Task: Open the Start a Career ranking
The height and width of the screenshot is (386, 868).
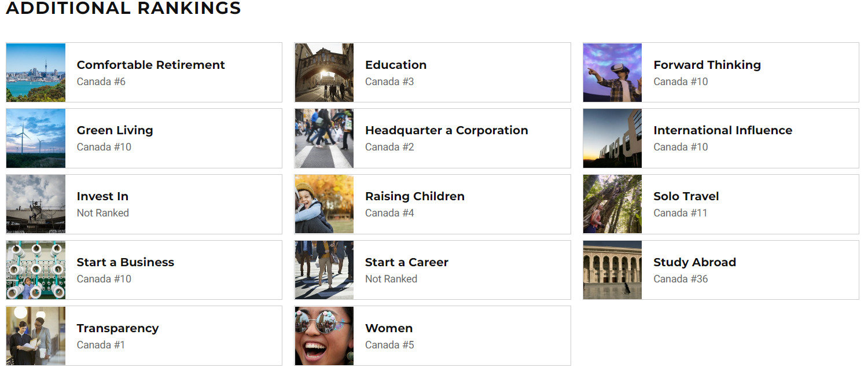Action: [406, 263]
